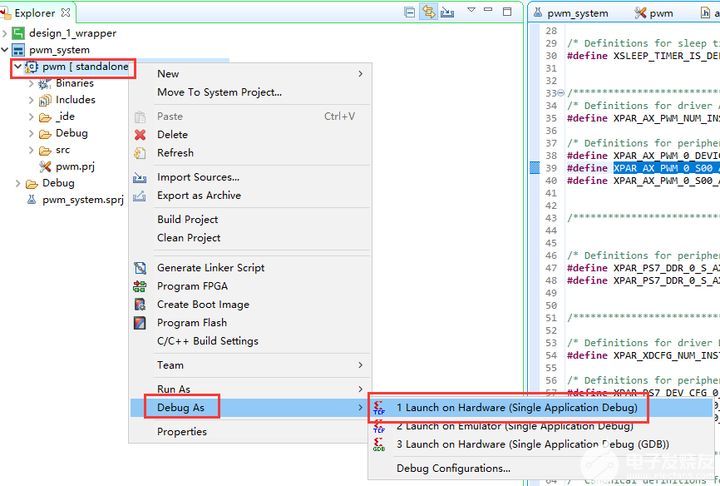Open Run As submenu
The height and width of the screenshot is (486, 720).
(251, 389)
